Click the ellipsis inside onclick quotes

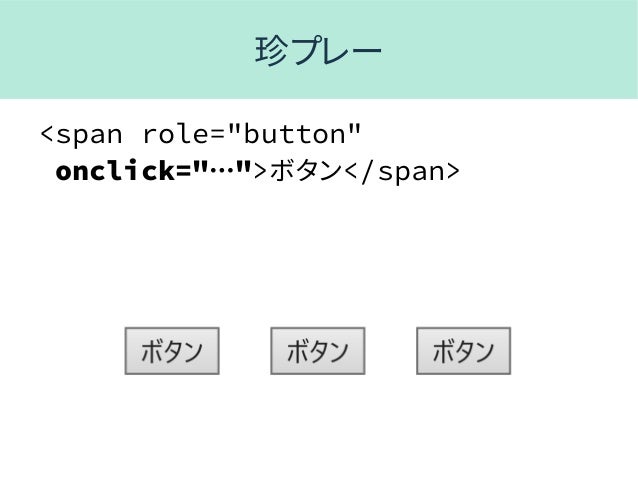[222, 168]
